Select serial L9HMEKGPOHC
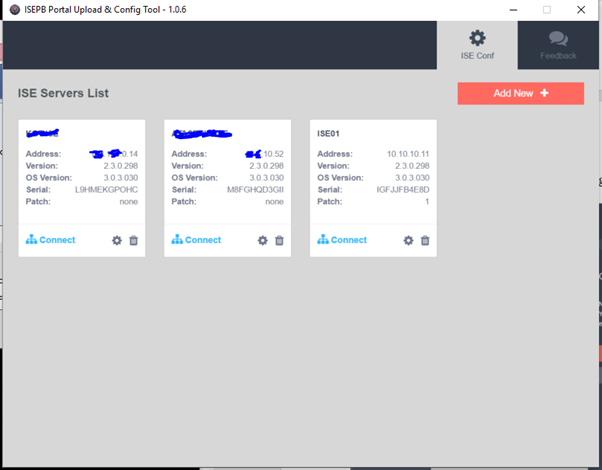The height and width of the screenshot is (470, 602). click(x=106, y=190)
